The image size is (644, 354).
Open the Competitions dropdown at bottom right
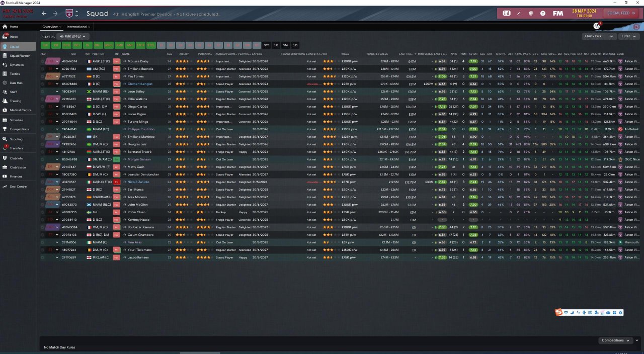tap(615, 340)
